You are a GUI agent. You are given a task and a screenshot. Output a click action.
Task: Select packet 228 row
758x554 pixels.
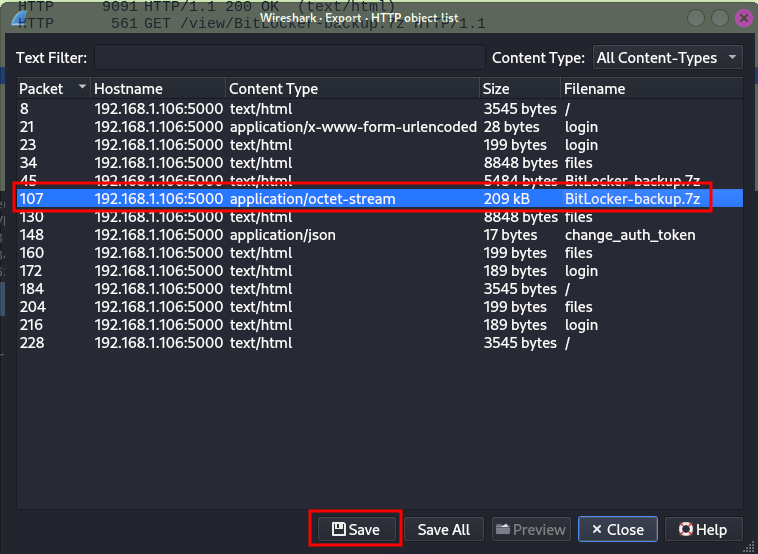click(379, 343)
